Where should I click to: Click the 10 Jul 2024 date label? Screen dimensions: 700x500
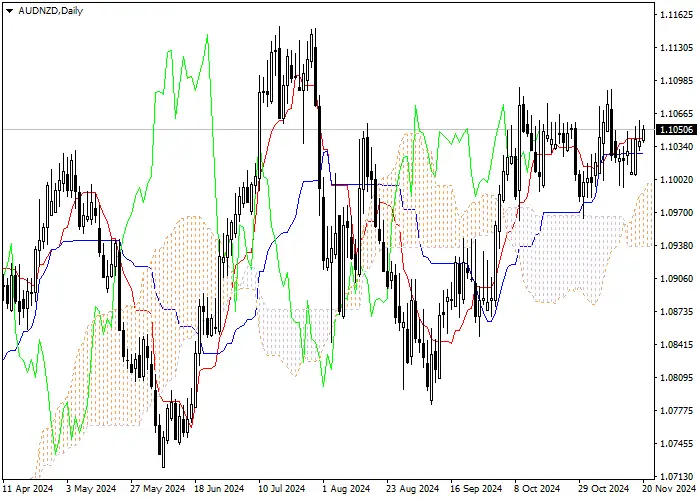coord(282,489)
